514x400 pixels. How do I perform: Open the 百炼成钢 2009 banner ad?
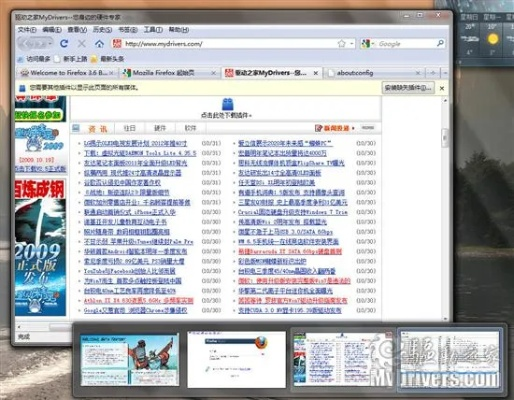coord(40,247)
